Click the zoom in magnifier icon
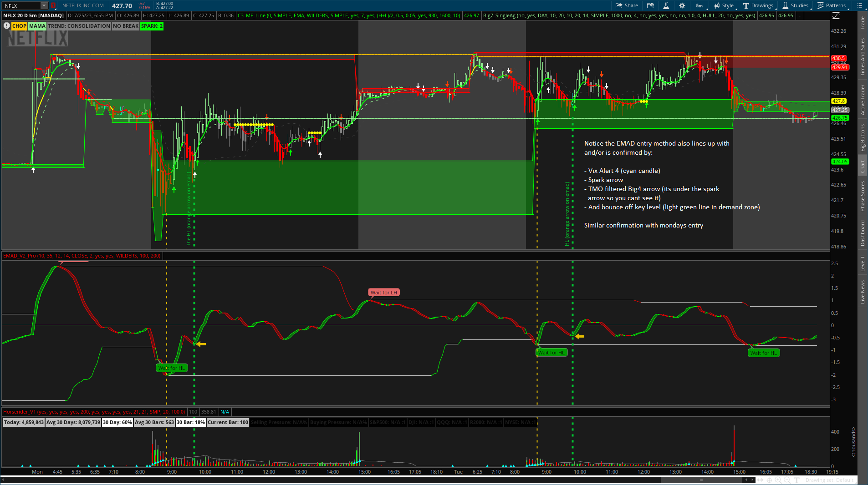 point(778,480)
